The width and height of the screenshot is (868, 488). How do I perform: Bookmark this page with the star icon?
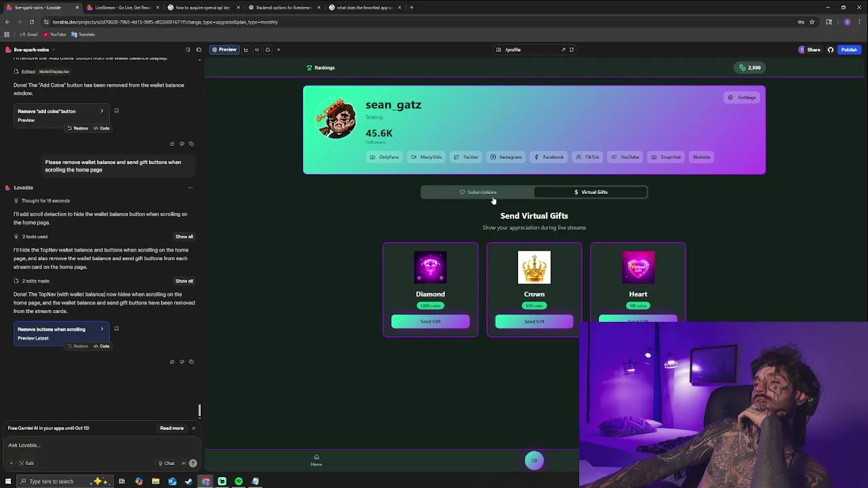(x=812, y=22)
